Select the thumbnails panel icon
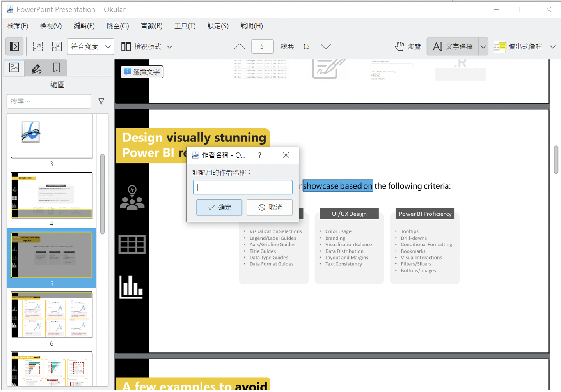This screenshot has width=561, height=392. point(14,68)
